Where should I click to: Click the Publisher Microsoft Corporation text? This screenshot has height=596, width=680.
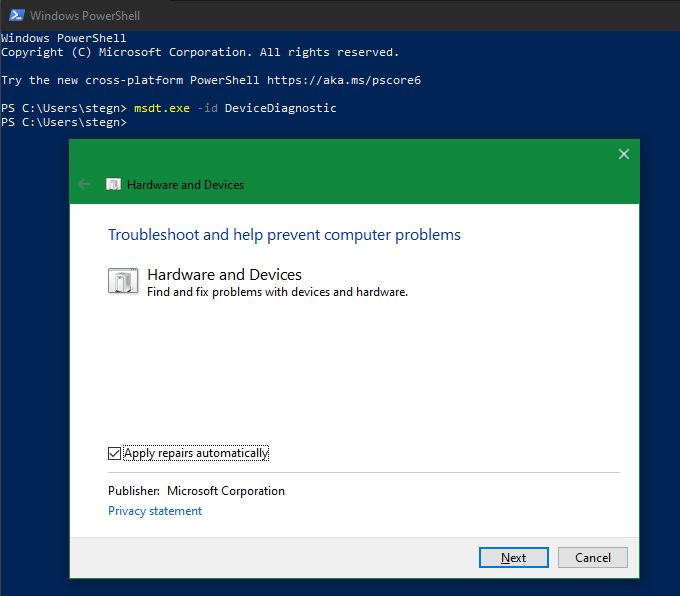point(196,491)
